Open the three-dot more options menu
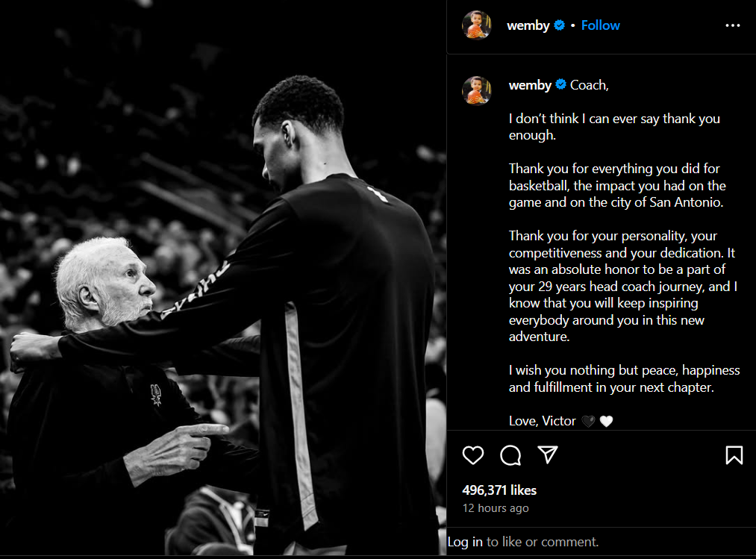This screenshot has height=559, width=756. pos(732,25)
